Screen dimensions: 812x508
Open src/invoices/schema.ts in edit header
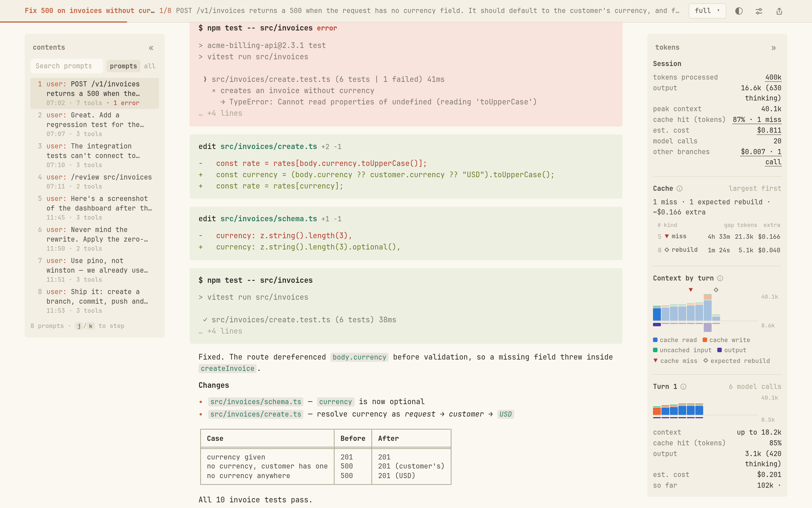(268, 219)
